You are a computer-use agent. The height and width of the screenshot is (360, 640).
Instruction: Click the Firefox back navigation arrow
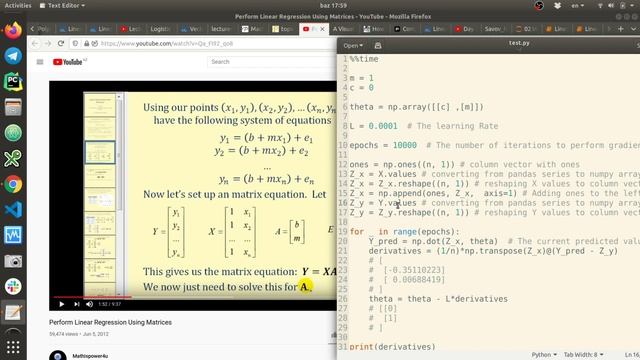click(x=35, y=43)
